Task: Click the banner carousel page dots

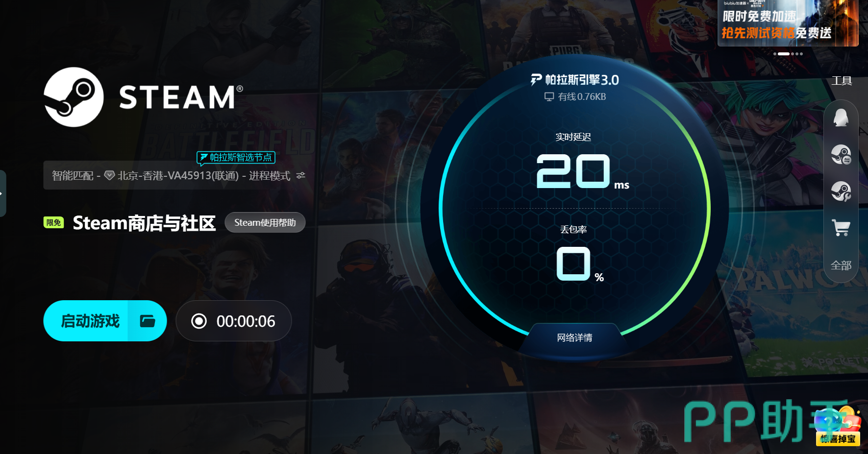Action: 788,54
